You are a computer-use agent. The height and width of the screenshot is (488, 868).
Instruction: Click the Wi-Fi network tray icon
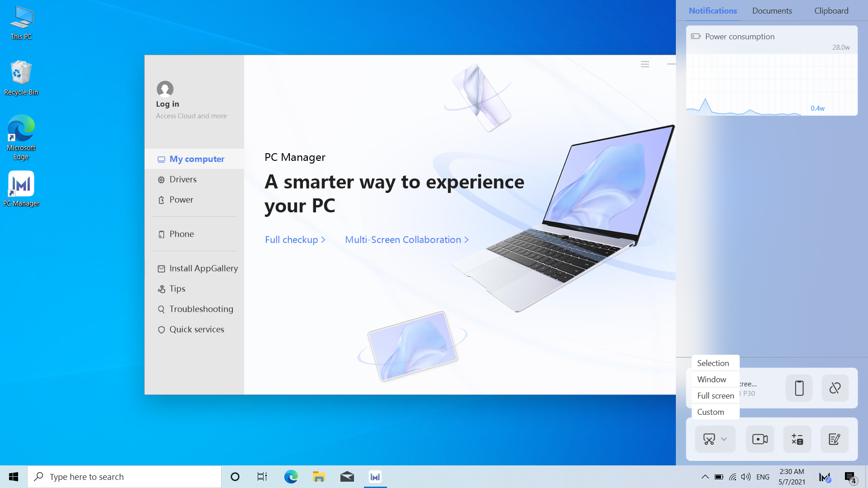[x=733, y=477]
